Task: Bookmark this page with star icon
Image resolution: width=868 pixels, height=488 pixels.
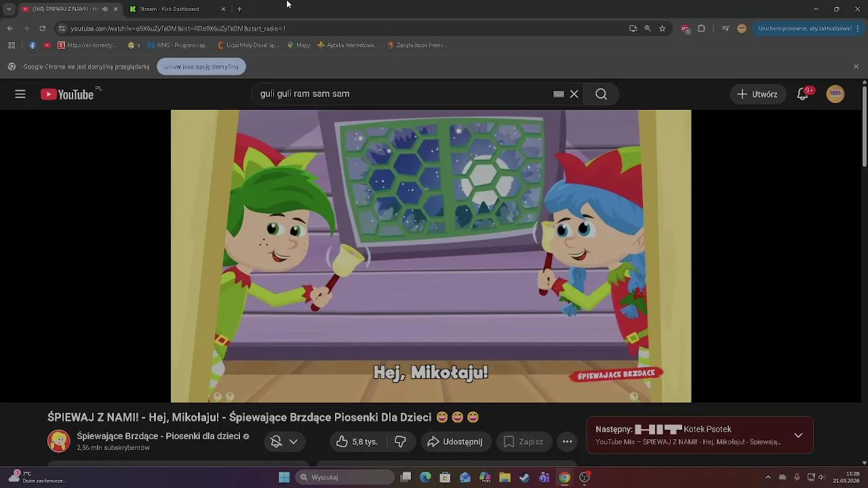Action: [x=663, y=28]
